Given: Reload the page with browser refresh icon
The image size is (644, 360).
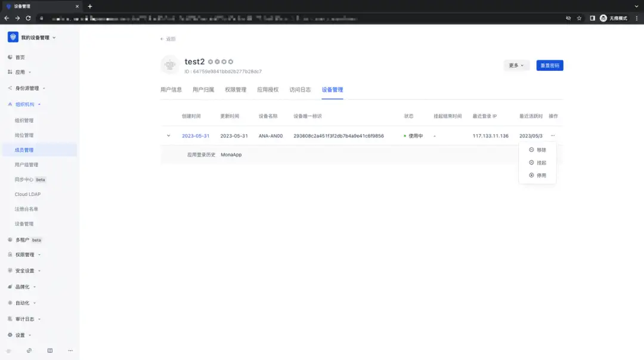Looking at the screenshot, I should tap(29, 18).
